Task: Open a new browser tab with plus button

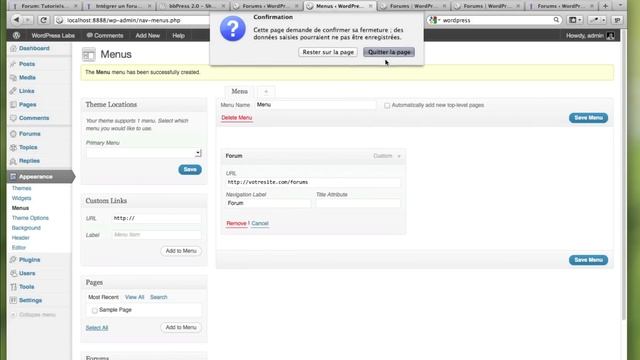Action: pos(605,6)
